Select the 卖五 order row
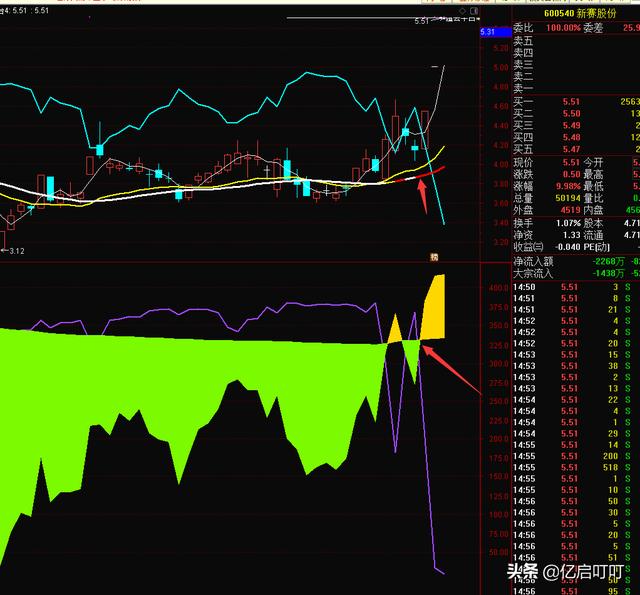This screenshot has width=640, height=595. pos(576,41)
